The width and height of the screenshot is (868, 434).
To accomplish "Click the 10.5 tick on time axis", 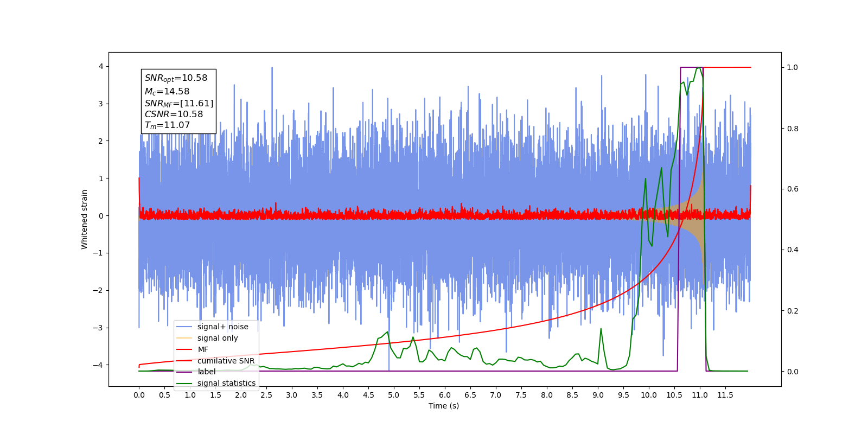I will click(674, 395).
